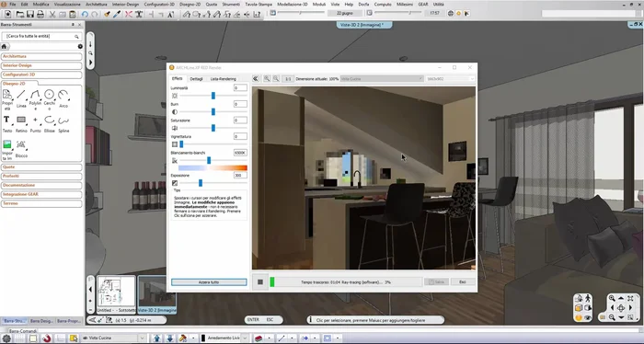Expand the Interior-Design toolbar section
644x344 pixels.
click(41, 65)
